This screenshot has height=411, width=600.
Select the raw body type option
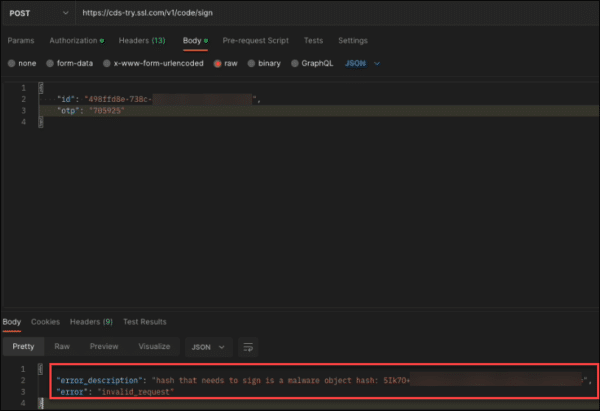coord(217,63)
